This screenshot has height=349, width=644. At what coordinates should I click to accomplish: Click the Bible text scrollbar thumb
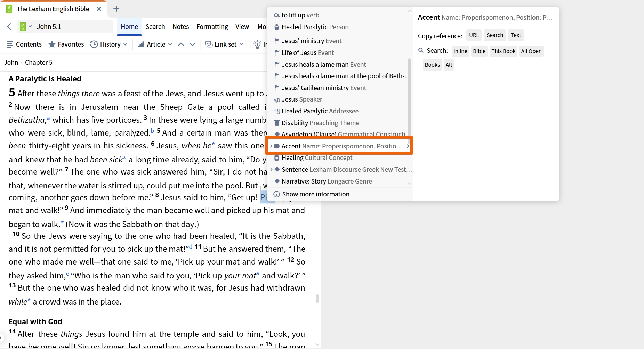(x=317, y=299)
